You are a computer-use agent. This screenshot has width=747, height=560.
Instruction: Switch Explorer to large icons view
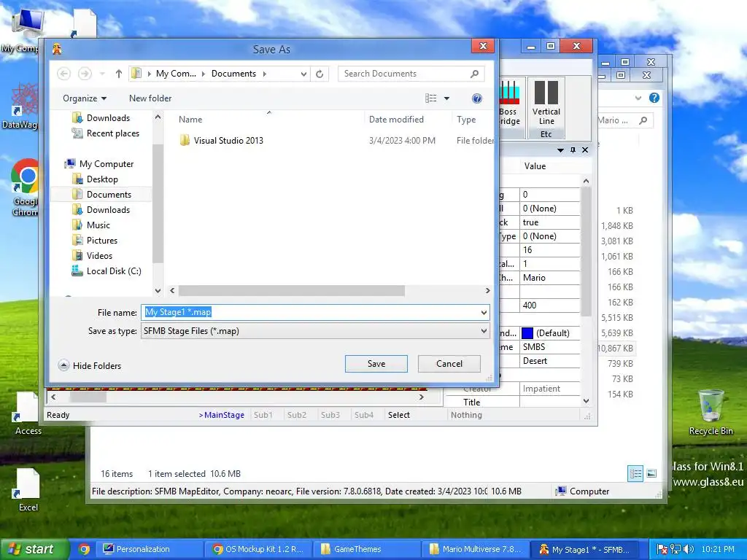coord(651,473)
